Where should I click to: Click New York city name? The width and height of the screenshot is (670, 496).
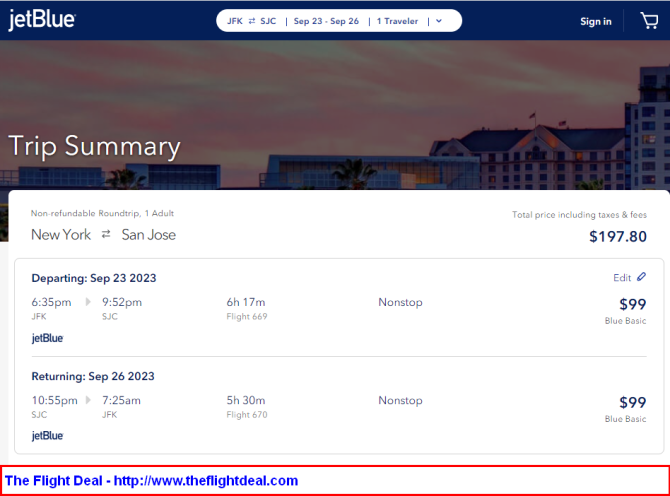click(x=61, y=235)
